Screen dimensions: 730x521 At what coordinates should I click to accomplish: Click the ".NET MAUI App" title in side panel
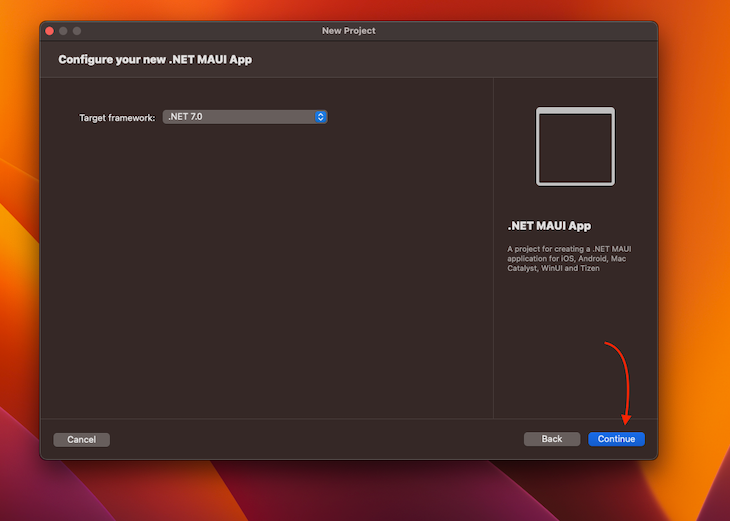549,226
